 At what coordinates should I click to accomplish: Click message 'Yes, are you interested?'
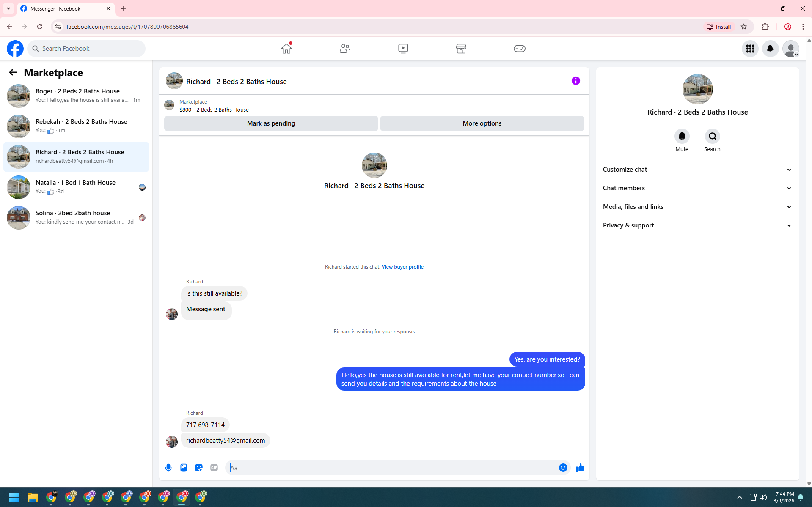click(x=547, y=359)
